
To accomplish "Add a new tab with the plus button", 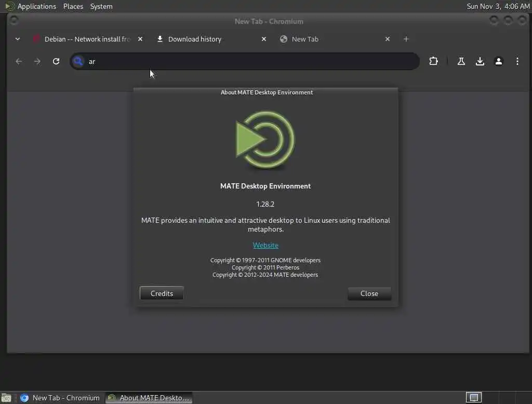I will tap(406, 39).
